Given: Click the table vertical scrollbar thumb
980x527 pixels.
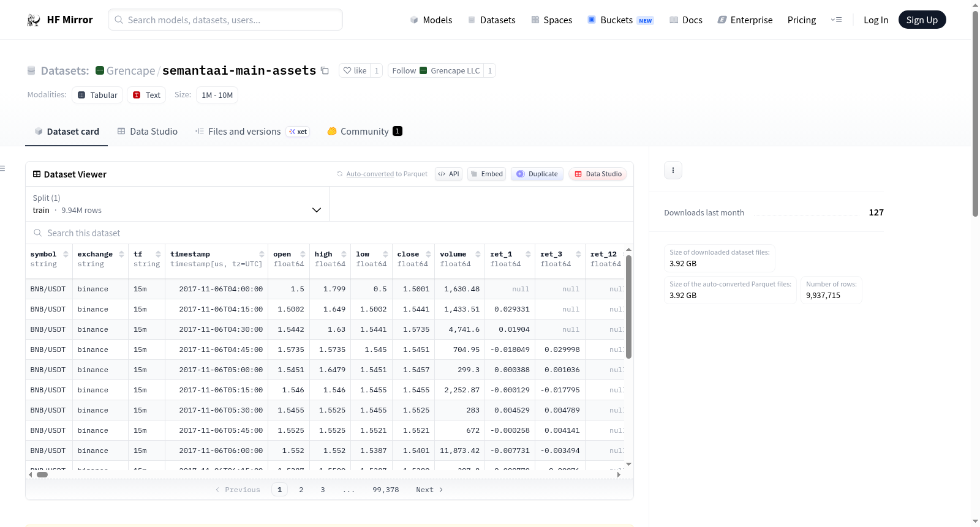Looking at the screenshot, I should tap(628, 306).
